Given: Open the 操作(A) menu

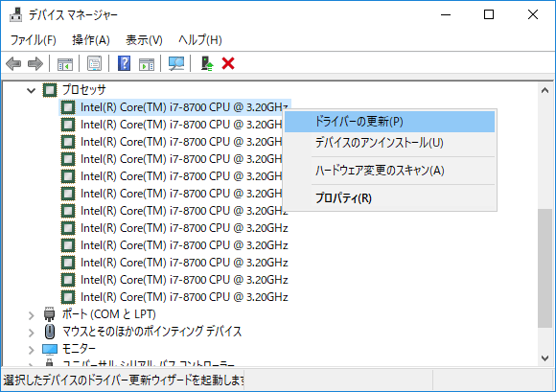Looking at the screenshot, I should coord(91,40).
